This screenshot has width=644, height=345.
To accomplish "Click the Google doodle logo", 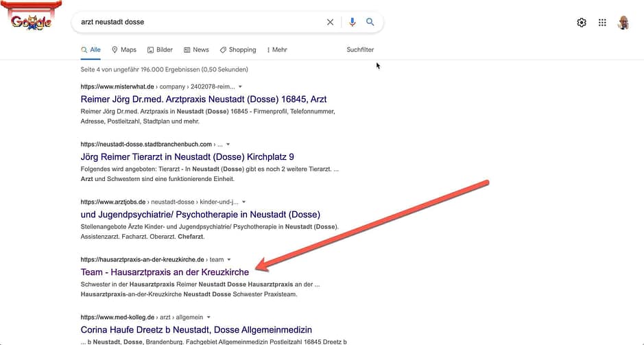I will click(x=31, y=21).
